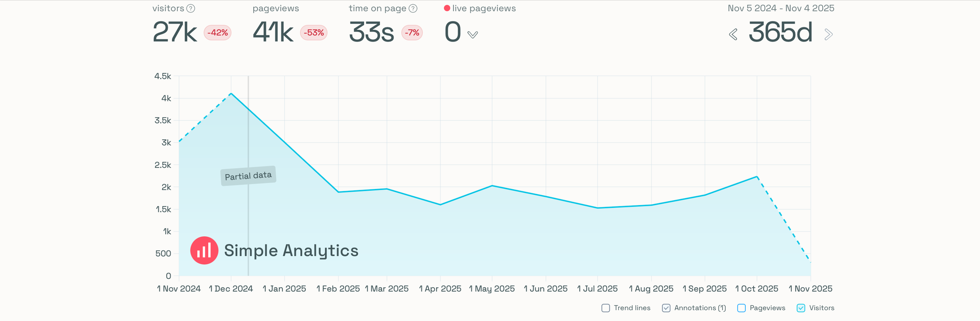This screenshot has width=980, height=321.
Task: Click the Simple Analytics logo icon
Action: (204, 251)
